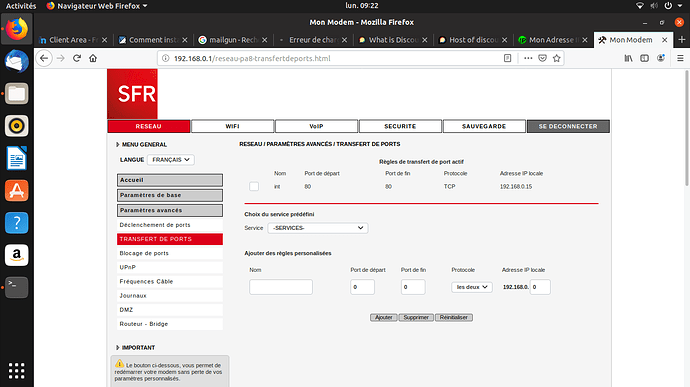Viewport: 690px width, 387px height.
Task: Select the RESEAU tab
Action: tap(149, 126)
